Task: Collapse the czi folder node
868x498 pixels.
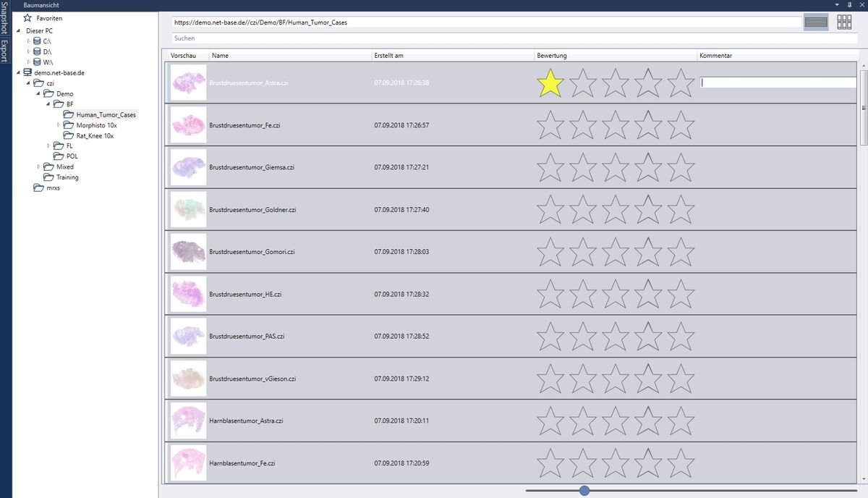Action: (x=29, y=83)
